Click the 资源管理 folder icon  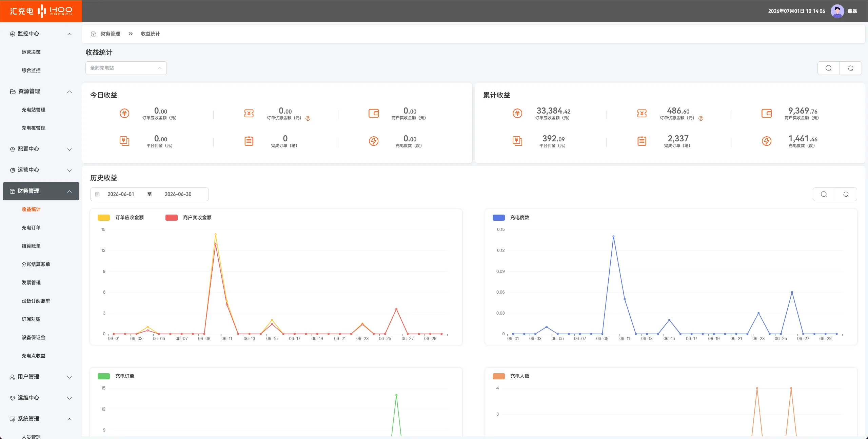[x=13, y=92]
